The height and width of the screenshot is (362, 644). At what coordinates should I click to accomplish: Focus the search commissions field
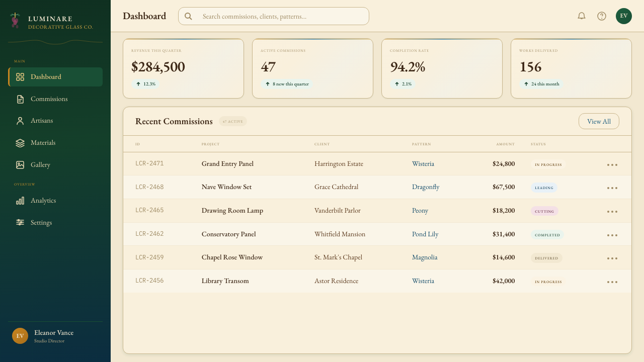tap(274, 16)
